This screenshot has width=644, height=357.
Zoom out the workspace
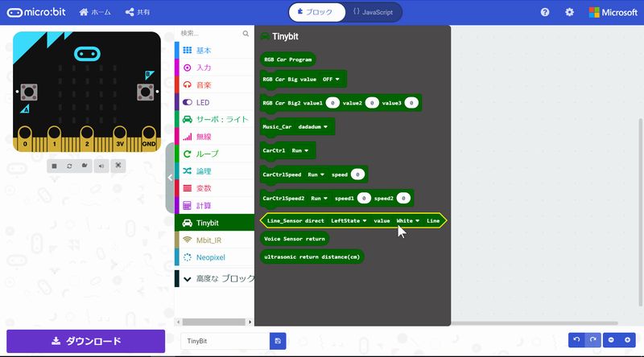pyautogui.click(x=611, y=341)
